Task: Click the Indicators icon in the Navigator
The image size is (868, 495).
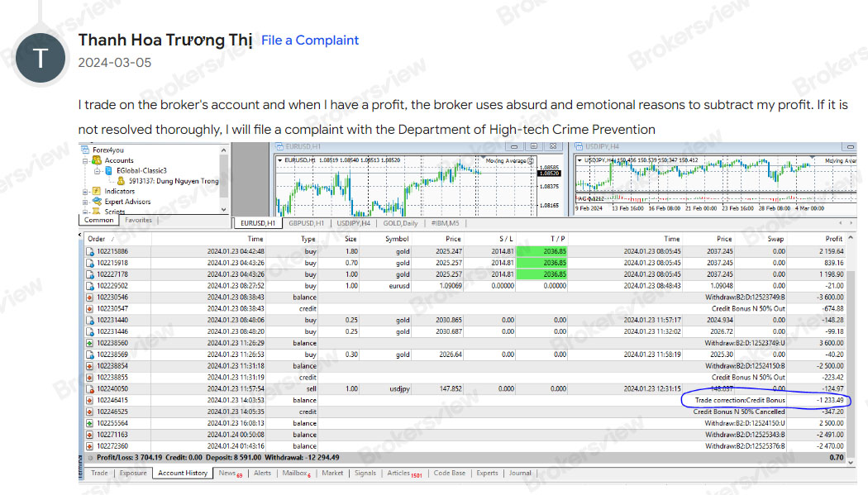Action: [96, 191]
